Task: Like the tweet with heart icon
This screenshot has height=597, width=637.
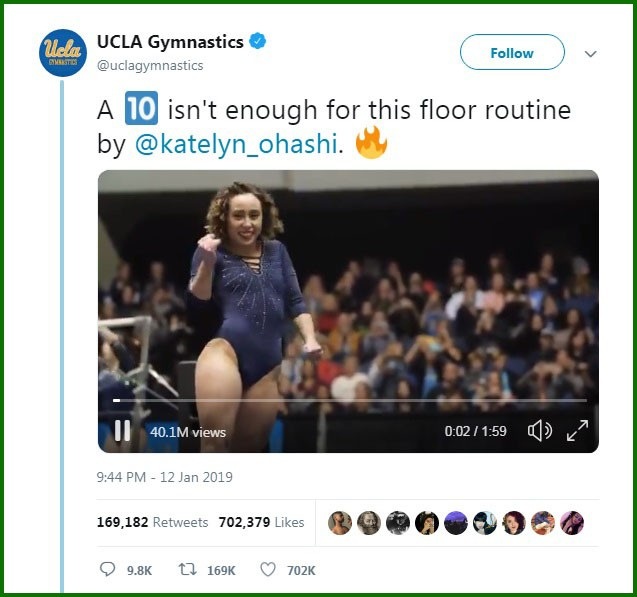Action: pos(267,569)
